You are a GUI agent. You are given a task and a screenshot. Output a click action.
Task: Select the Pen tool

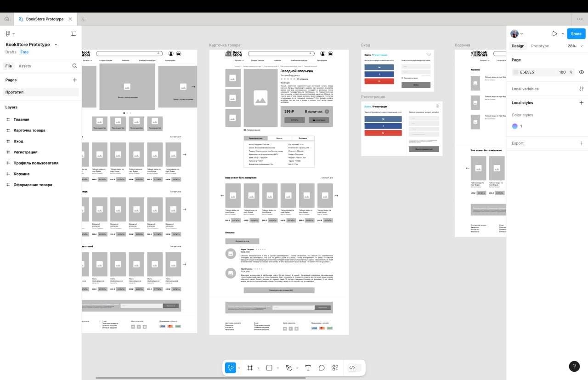[x=289, y=368]
